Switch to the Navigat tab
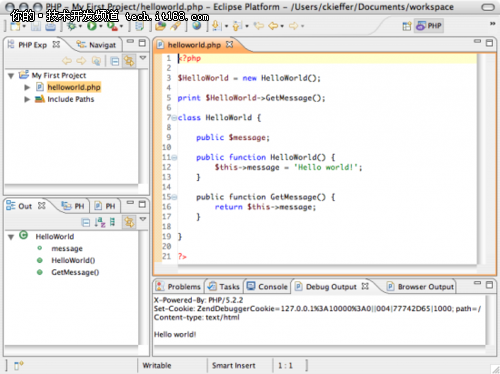500x374 pixels. [96, 45]
